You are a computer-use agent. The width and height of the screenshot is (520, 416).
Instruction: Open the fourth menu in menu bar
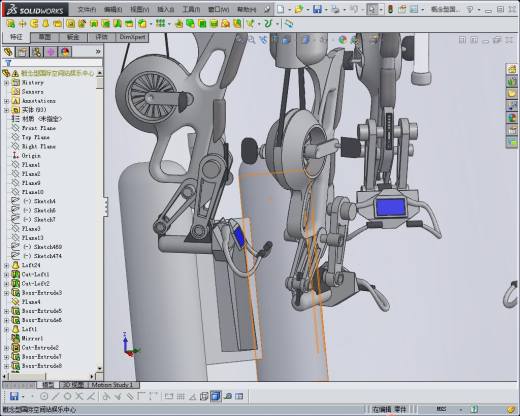pyautogui.click(x=166, y=10)
